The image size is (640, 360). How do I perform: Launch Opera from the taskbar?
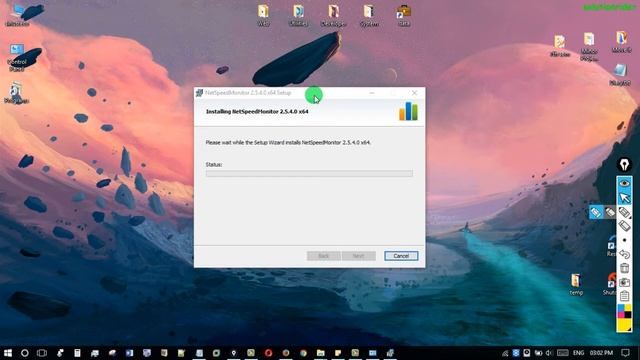pos(268,353)
